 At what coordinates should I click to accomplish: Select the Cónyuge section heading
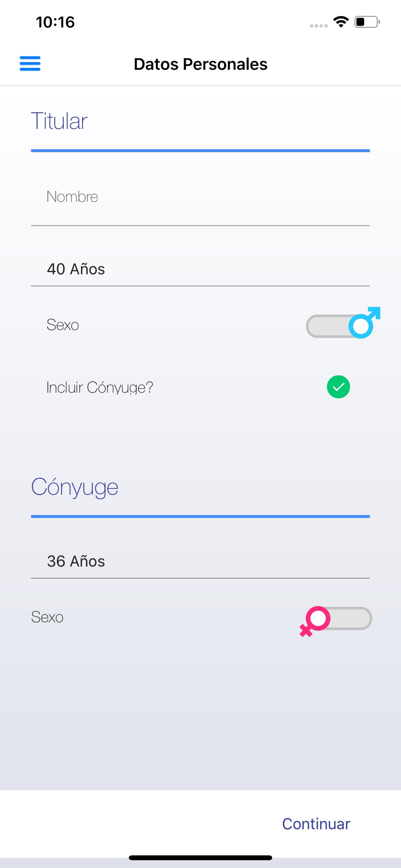75,487
